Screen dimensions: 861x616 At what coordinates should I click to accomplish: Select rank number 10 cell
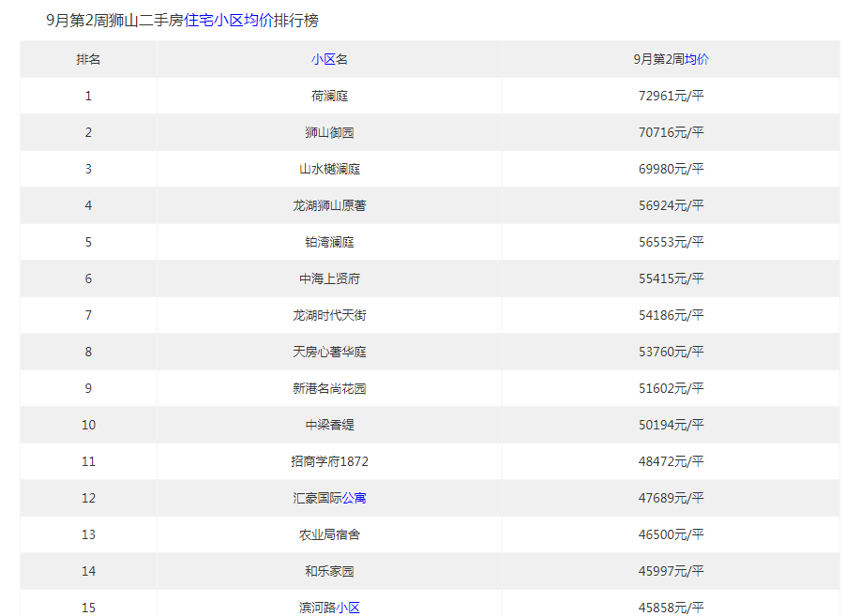88,425
